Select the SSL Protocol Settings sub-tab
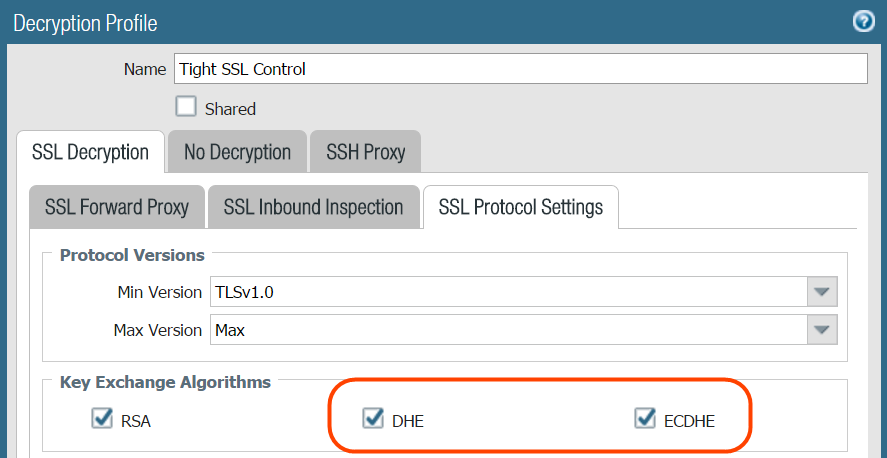 tap(520, 208)
